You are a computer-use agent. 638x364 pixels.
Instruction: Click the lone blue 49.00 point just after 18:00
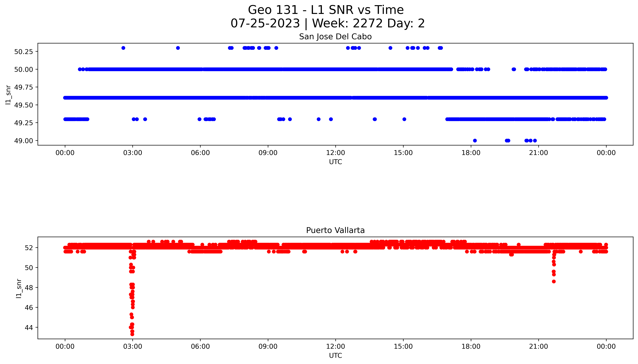pyautogui.click(x=475, y=141)
